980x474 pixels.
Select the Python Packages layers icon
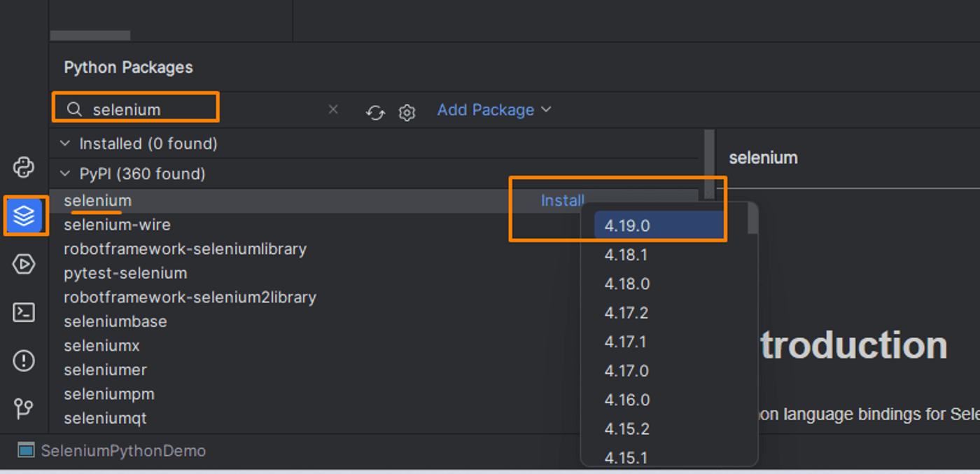[24, 216]
